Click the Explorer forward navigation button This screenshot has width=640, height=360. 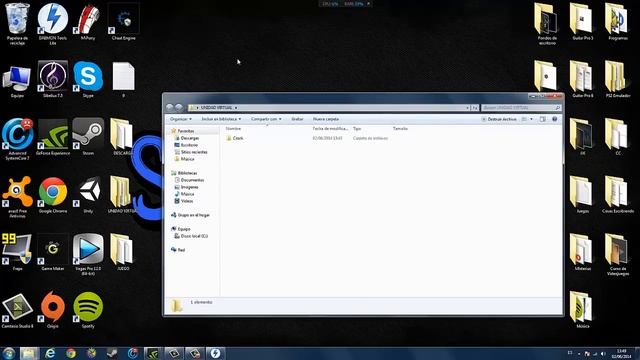pos(178,107)
